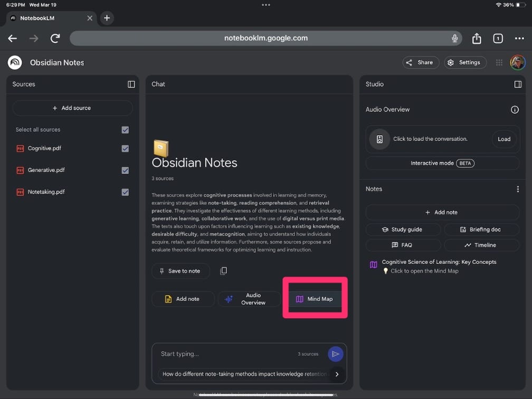Open Audio Overview info icon
Viewport: 532px width, 399px height.
pos(515,110)
